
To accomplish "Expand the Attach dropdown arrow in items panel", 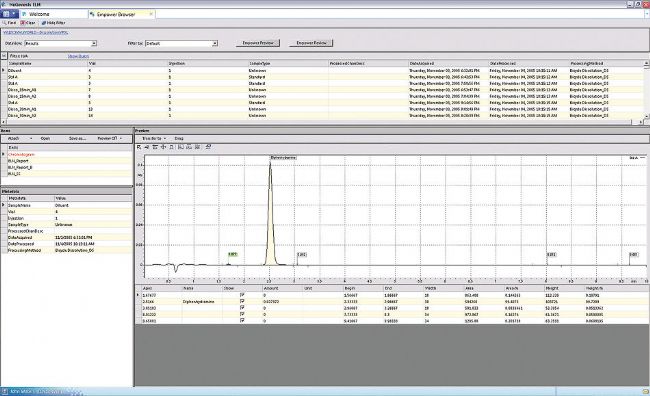I will [x=30, y=138].
